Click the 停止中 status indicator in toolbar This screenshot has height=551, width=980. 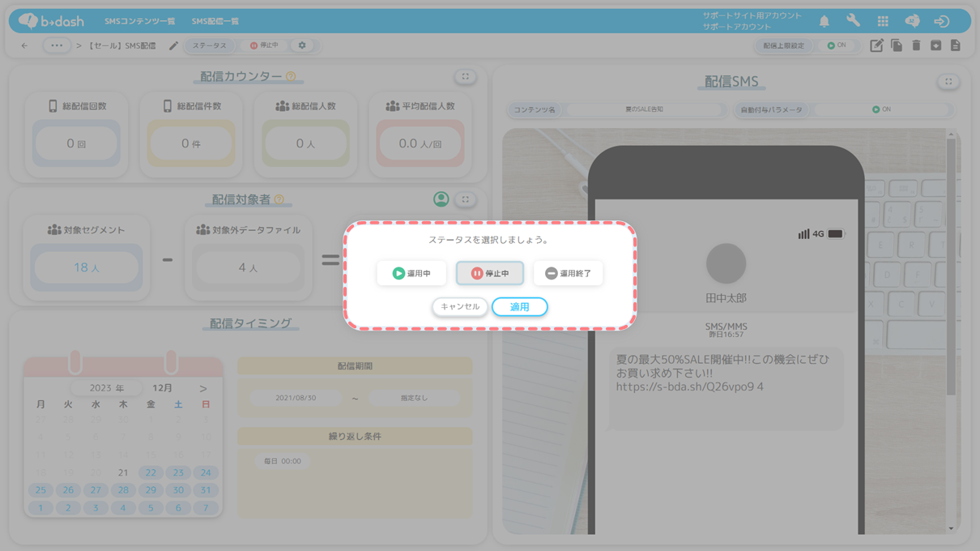[264, 45]
